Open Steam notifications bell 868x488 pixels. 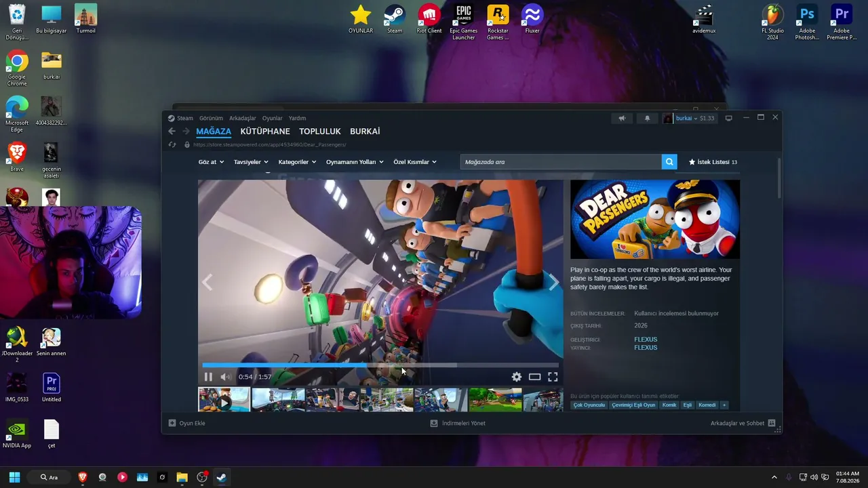point(647,118)
